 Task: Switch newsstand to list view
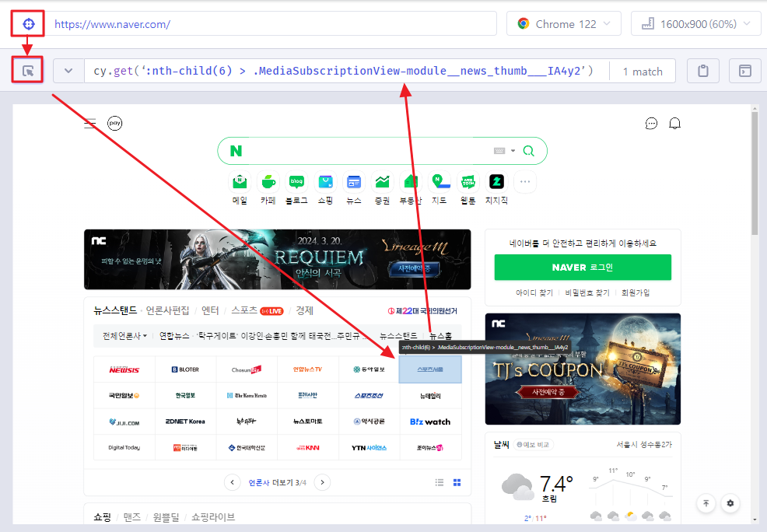click(x=440, y=483)
